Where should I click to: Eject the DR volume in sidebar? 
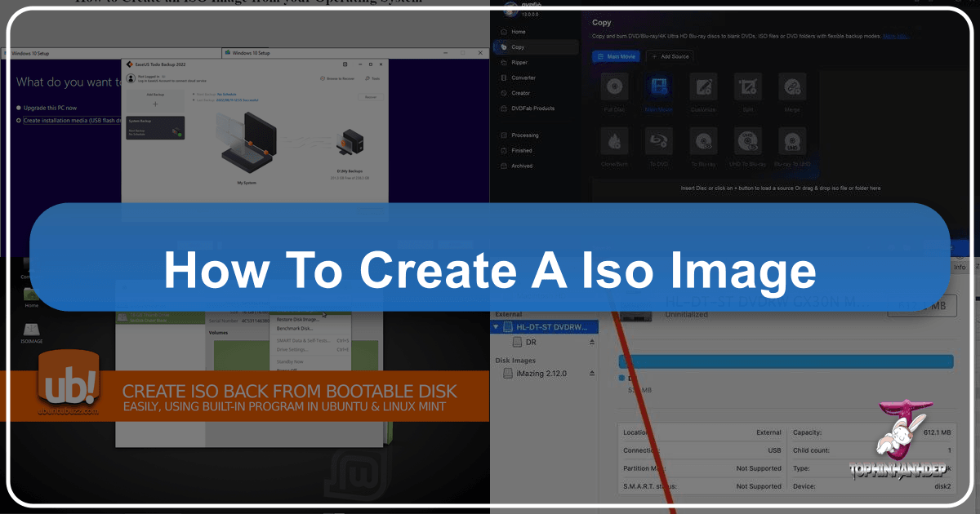coord(592,343)
